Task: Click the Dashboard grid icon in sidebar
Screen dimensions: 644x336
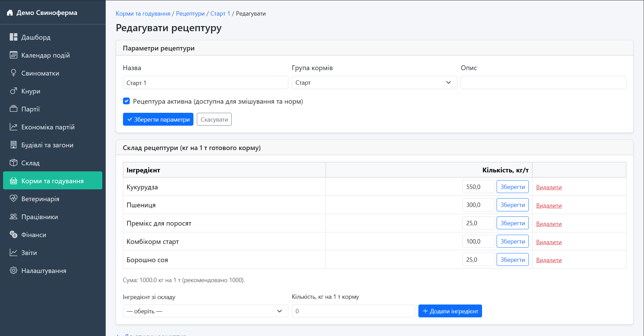Action: point(14,37)
